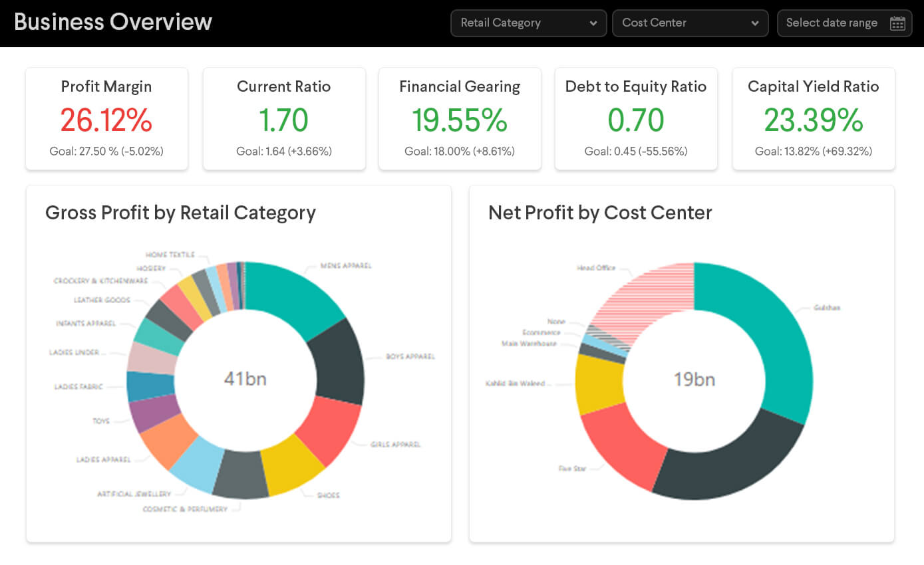Click the Profit Margin KPI card
Screen dimensions: 924x565
[106, 118]
